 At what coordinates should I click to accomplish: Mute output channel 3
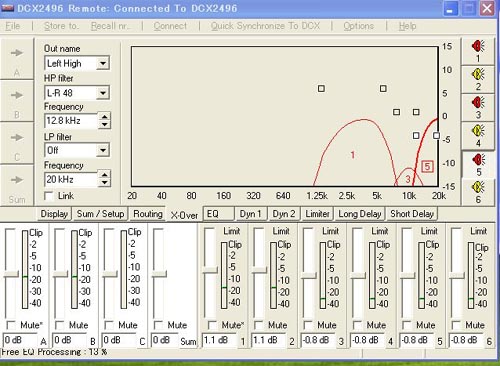coord(308,325)
